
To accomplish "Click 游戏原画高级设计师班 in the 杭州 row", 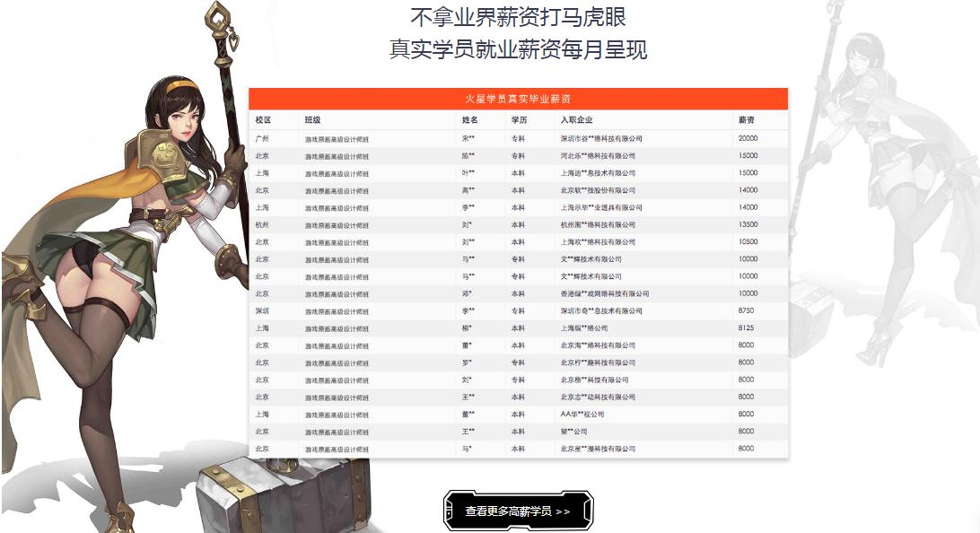I will pos(337,225).
